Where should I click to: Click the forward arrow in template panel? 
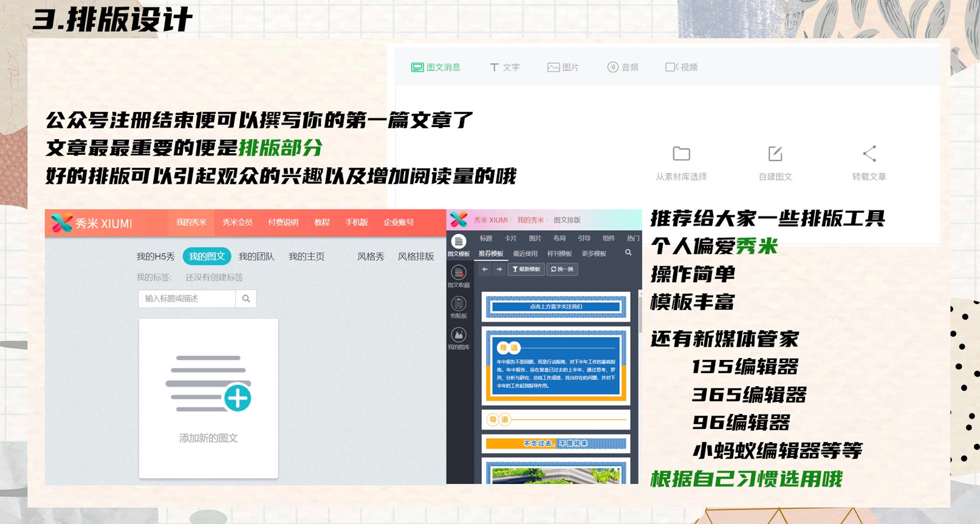pos(499,269)
